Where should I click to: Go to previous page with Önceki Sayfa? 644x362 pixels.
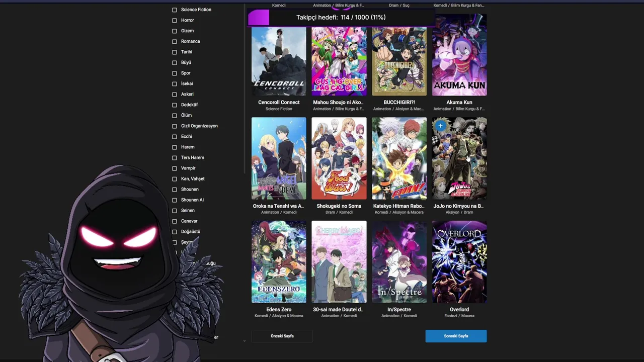point(282,336)
